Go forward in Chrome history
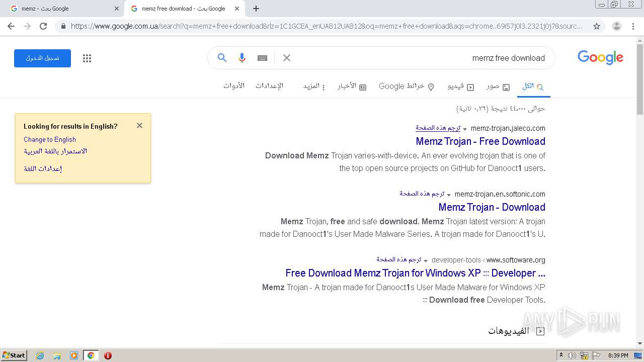Screen dimensions: 644x362 [x=27, y=26]
